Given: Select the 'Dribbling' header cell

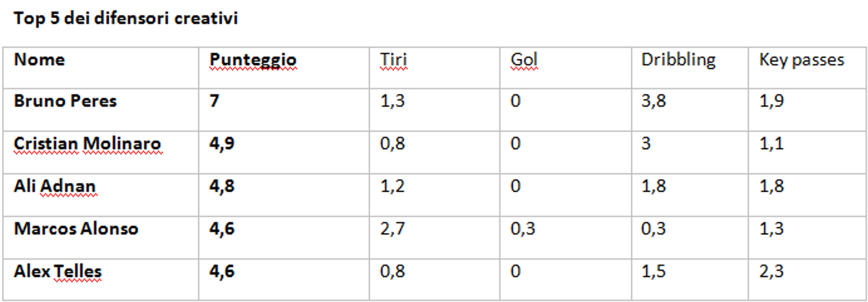Looking at the screenshot, I should click(x=678, y=60).
